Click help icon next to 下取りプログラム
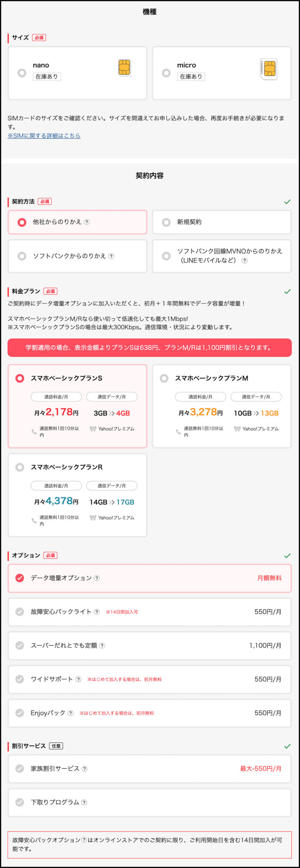The width and height of the screenshot is (300, 868). [x=84, y=802]
